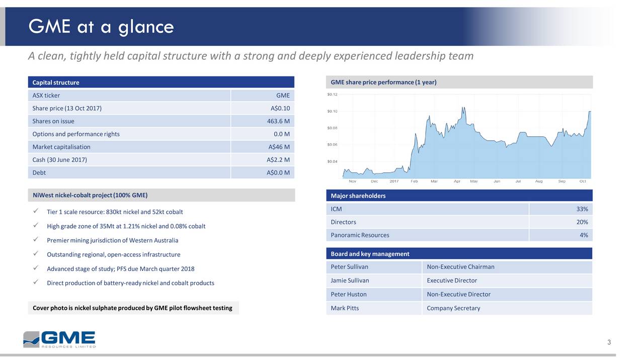Image resolution: width=644 pixels, height=362 pixels.
Task: Select the Board and key management header
Action: click(x=459, y=254)
